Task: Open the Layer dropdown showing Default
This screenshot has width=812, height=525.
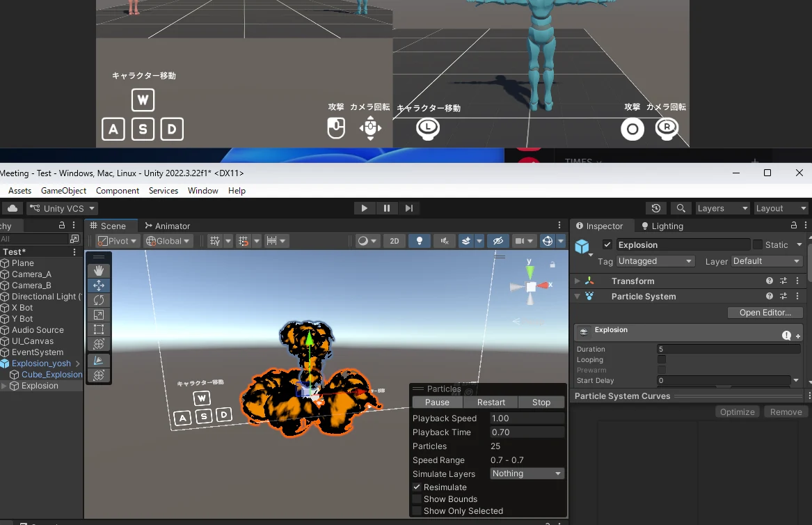Action: pyautogui.click(x=767, y=261)
